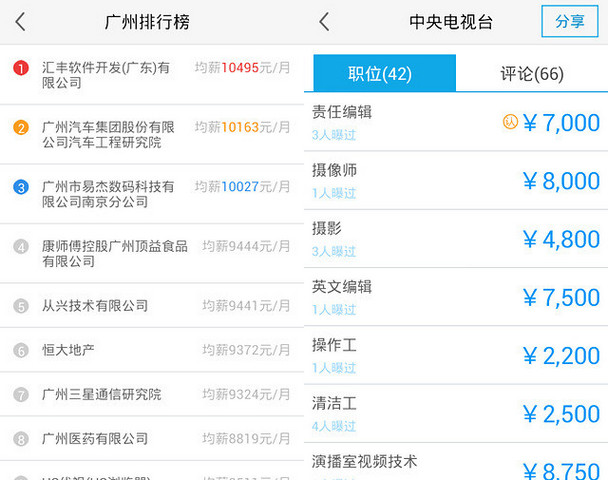608x480 pixels.
Task: Open the 摄像师 position
Action: click(x=456, y=180)
